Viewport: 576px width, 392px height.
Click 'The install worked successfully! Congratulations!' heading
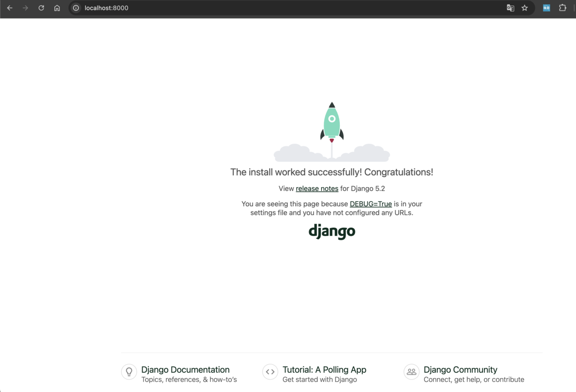(332, 172)
